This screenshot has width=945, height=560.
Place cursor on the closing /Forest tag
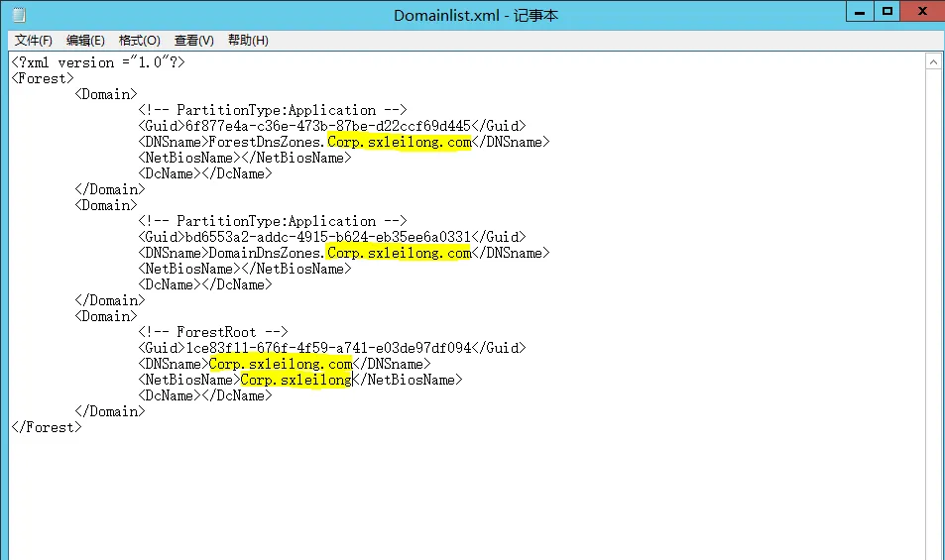coord(46,427)
